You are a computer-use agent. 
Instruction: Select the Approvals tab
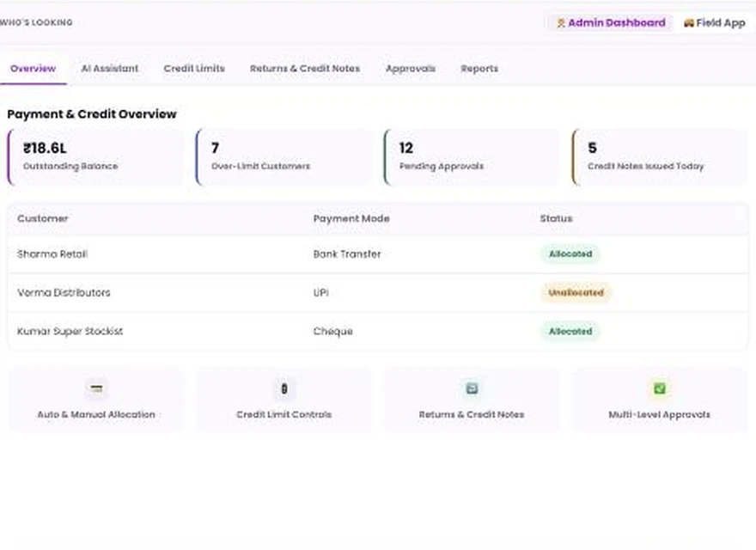(x=411, y=69)
